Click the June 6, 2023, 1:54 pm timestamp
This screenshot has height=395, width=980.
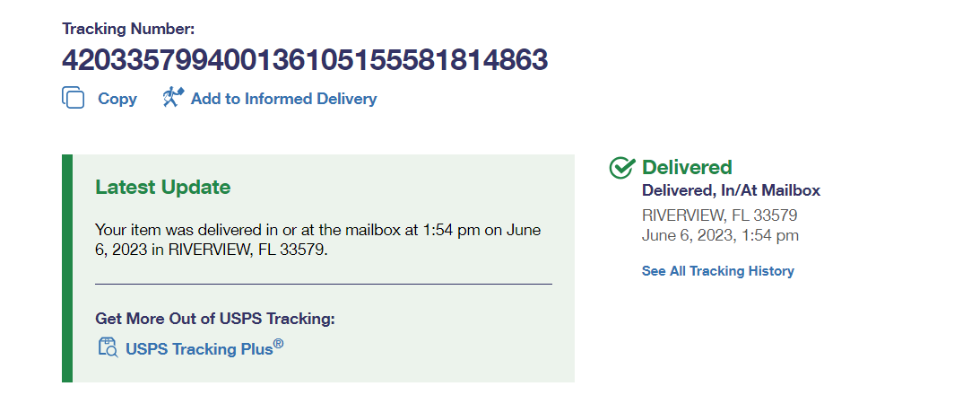(x=719, y=235)
